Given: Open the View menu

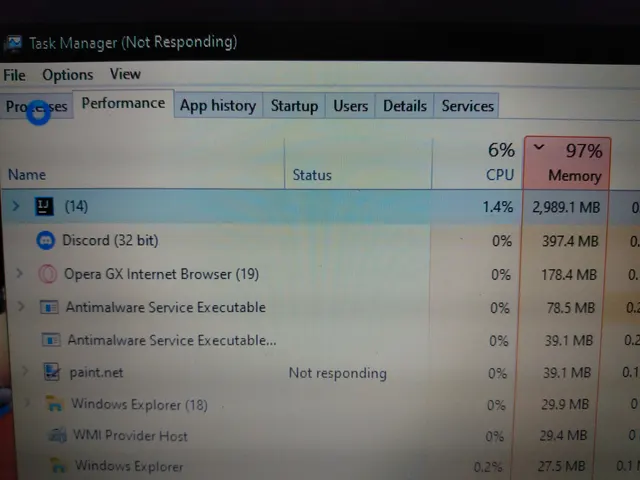Looking at the screenshot, I should point(125,74).
